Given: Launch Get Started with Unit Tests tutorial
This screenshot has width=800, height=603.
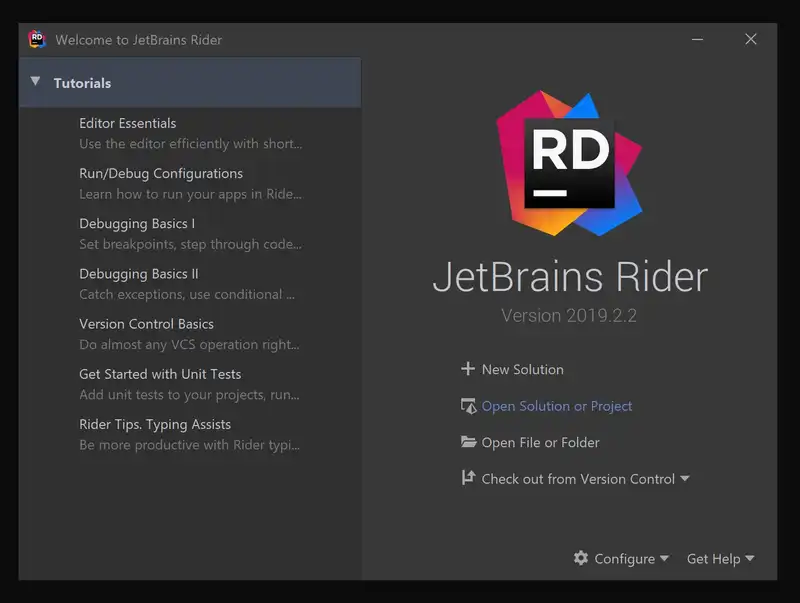Looking at the screenshot, I should 160,373.
